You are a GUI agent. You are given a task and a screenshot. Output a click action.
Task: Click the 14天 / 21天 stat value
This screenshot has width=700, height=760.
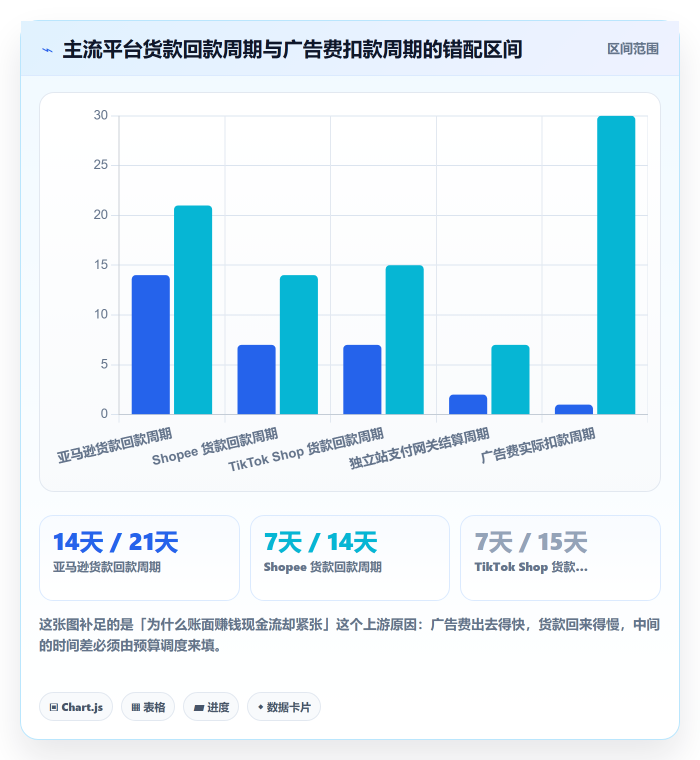click(115, 542)
